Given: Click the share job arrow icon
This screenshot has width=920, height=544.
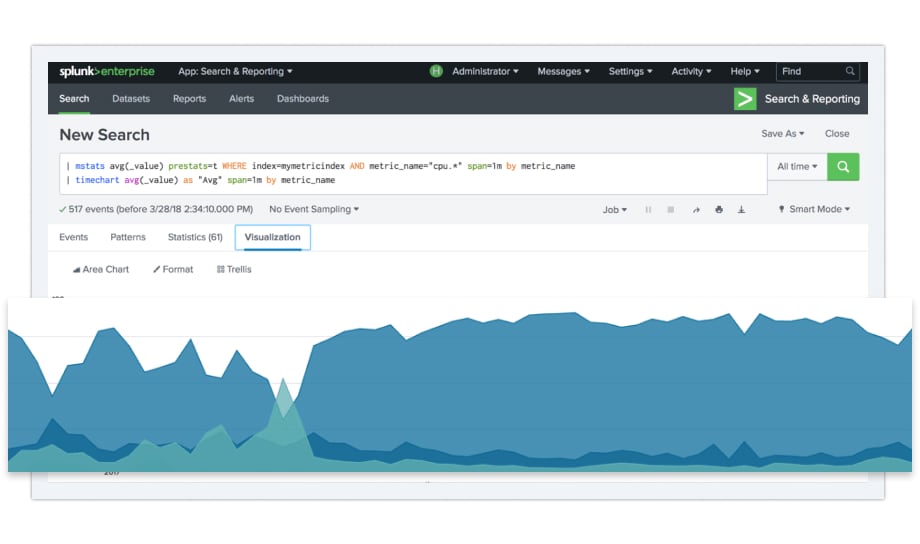Looking at the screenshot, I should (696, 210).
